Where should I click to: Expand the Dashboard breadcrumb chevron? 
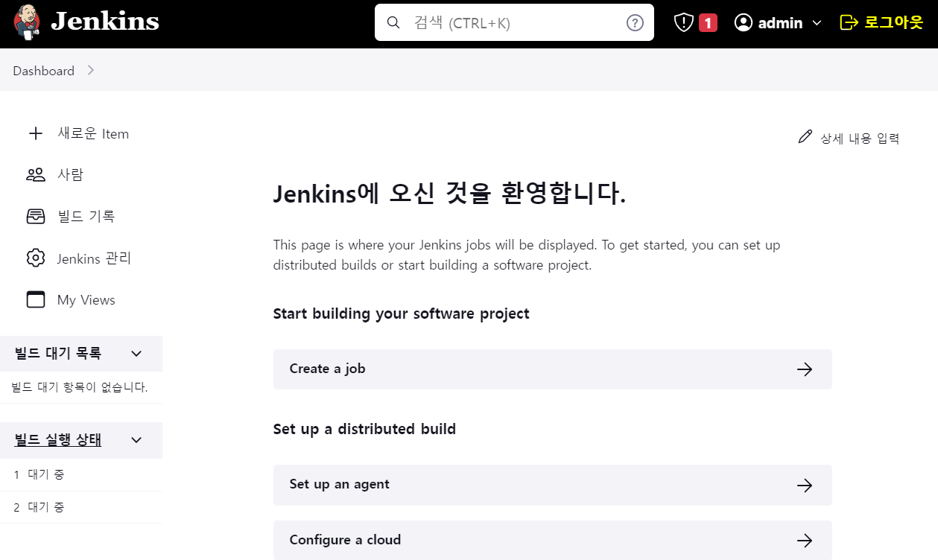[91, 70]
